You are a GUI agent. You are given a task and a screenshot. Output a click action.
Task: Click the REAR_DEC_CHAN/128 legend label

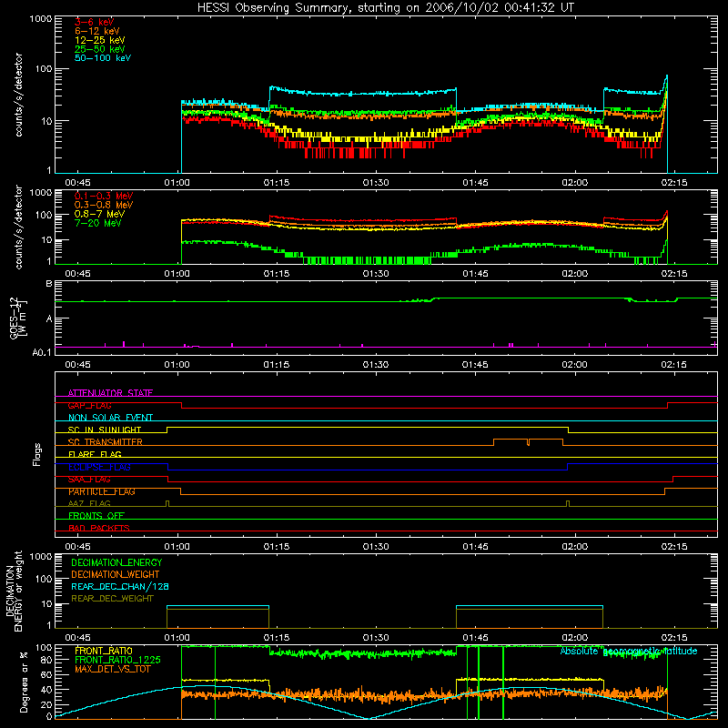[x=120, y=586]
